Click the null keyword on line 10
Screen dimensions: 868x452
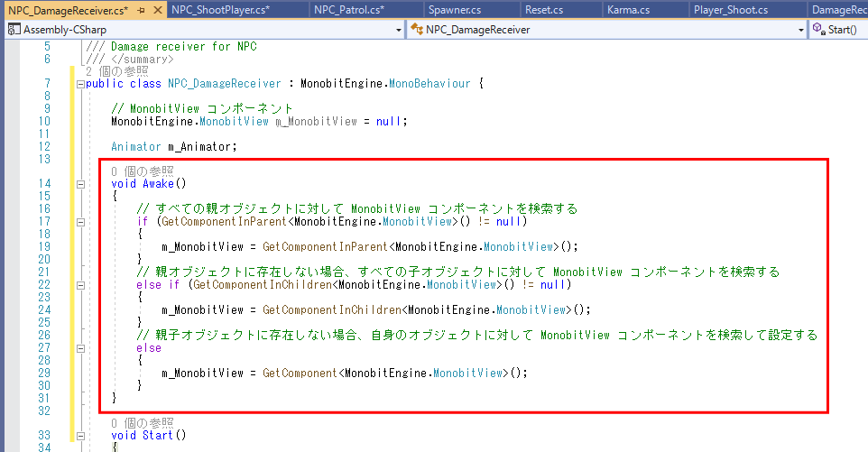(389, 121)
